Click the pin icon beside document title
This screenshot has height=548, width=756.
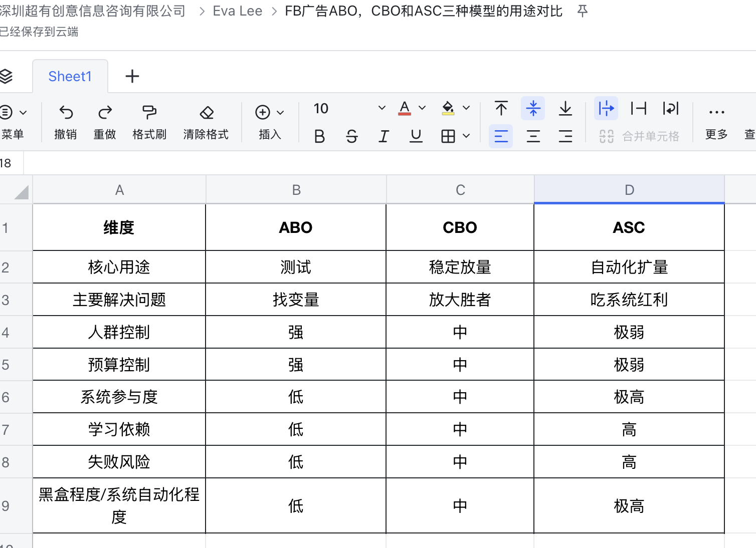coord(582,11)
